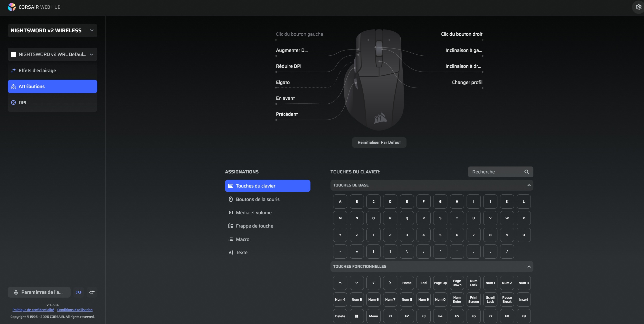Click the magnifier icon in the Recherche field

pyautogui.click(x=527, y=172)
